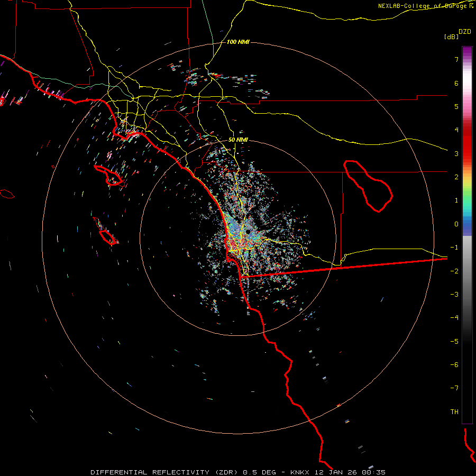Click the -6 value on the color scale
The image size is (476, 476).
click(x=454, y=364)
